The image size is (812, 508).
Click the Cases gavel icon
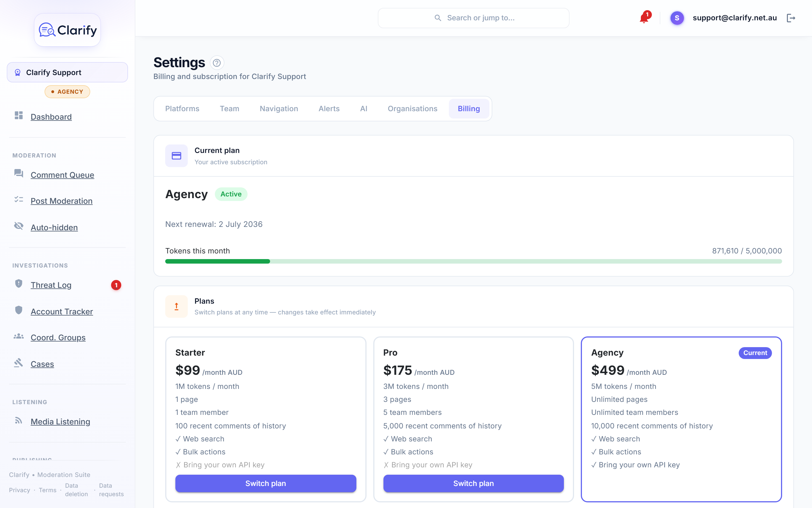[19, 363]
